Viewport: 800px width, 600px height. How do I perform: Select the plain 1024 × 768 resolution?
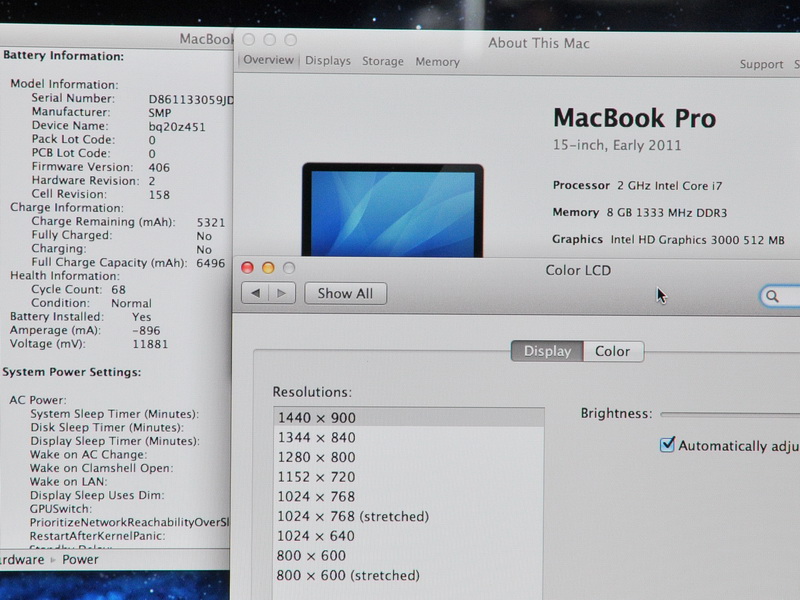pos(409,496)
